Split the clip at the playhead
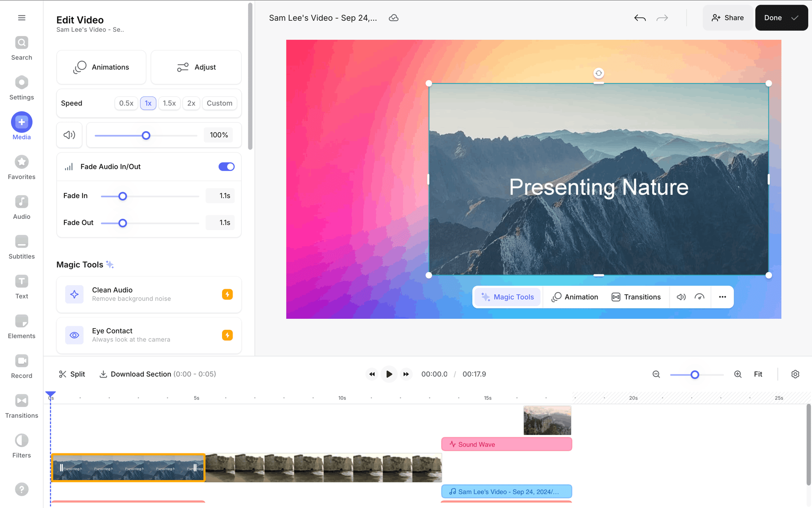The image size is (812, 508). coord(72,374)
